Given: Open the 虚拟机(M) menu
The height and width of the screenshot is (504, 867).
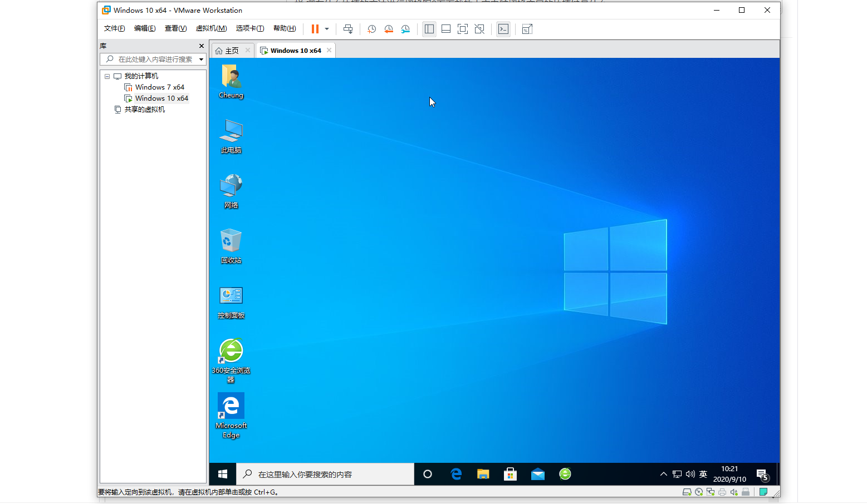Looking at the screenshot, I should [x=211, y=28].
